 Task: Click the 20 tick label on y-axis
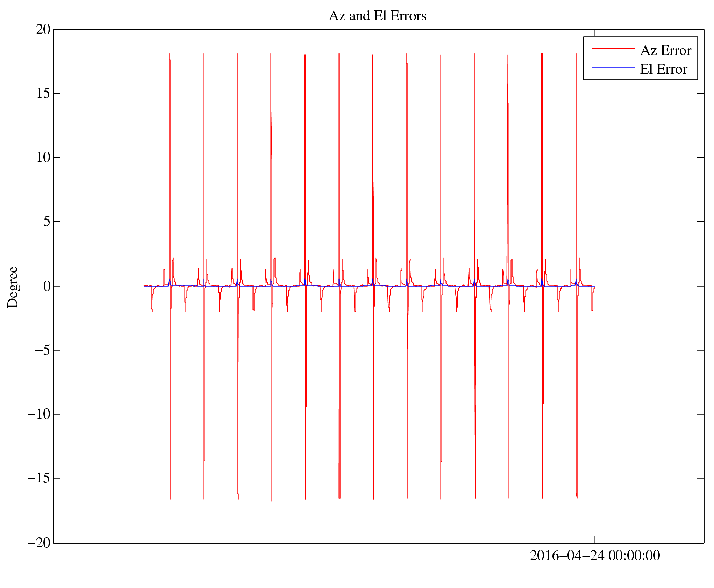[x=43, y=30]
